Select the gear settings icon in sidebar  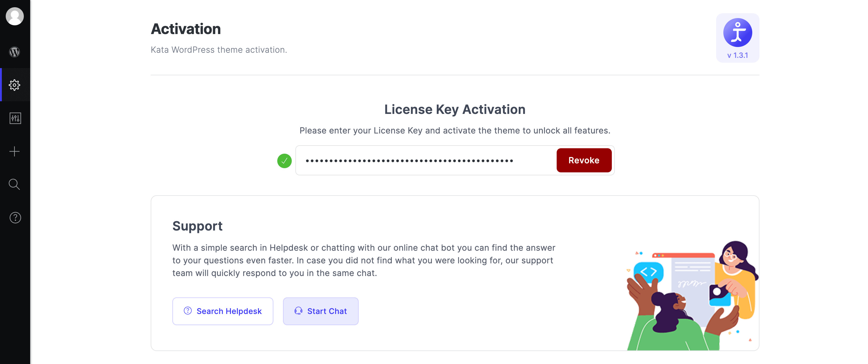click(14, 85)
